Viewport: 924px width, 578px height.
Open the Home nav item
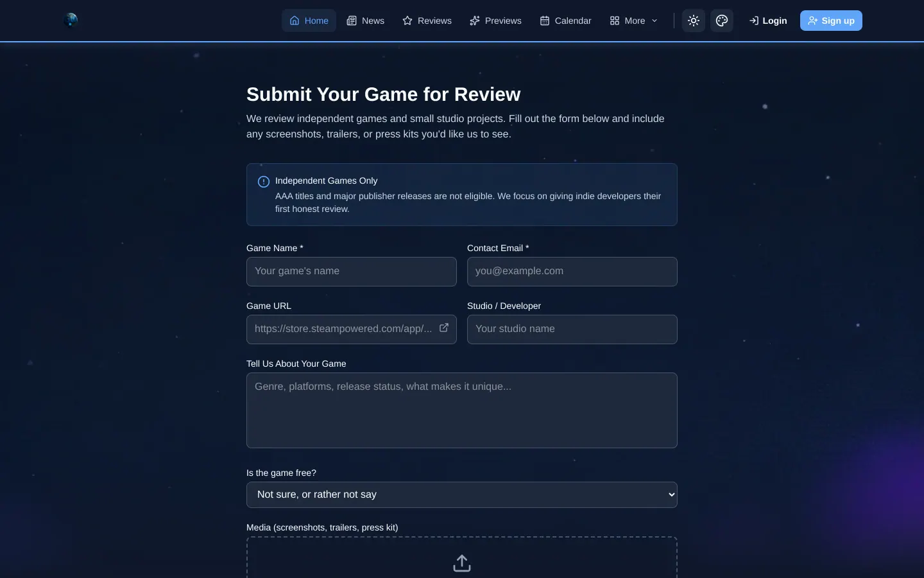309,21
